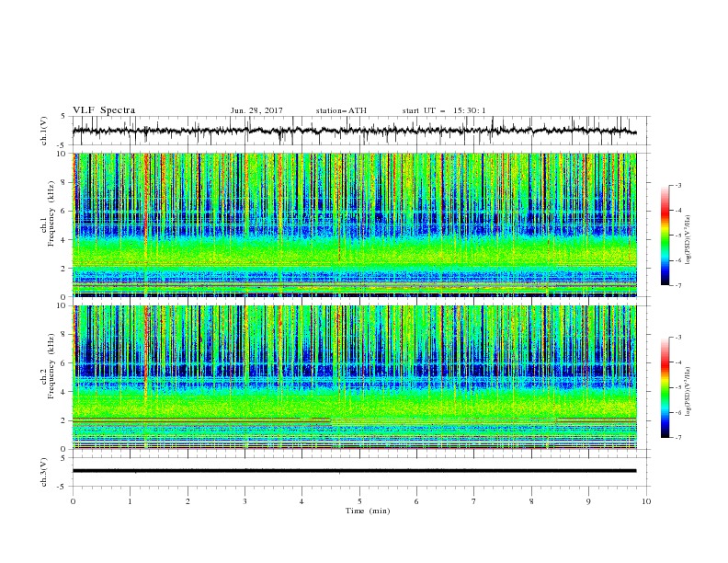Click the 'station=ATH' label
728x563 pixels.
(x=341, y=110)
